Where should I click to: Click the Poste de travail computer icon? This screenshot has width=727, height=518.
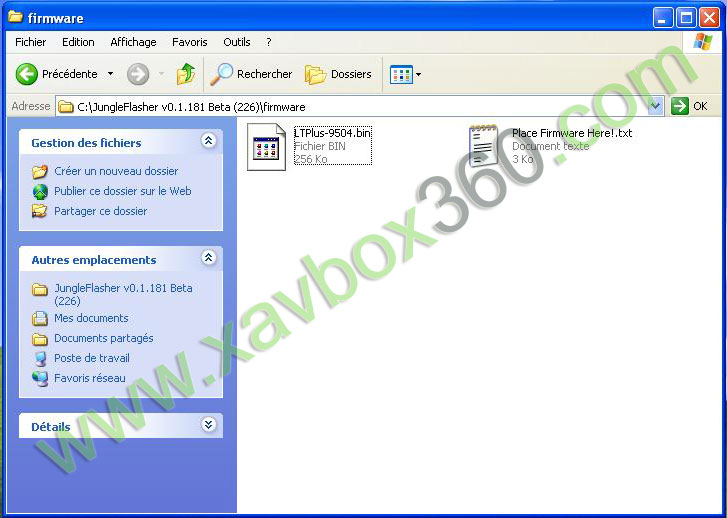point(40,358)
